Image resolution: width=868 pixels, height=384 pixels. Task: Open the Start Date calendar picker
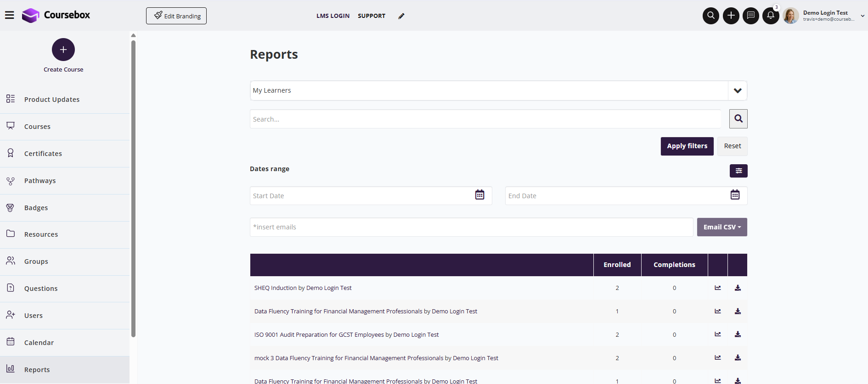(x=480, y=195)
